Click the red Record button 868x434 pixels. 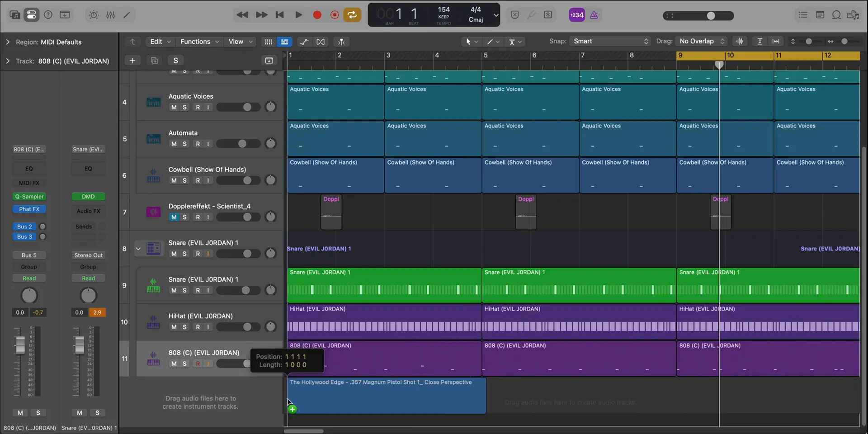click(317, 15)
